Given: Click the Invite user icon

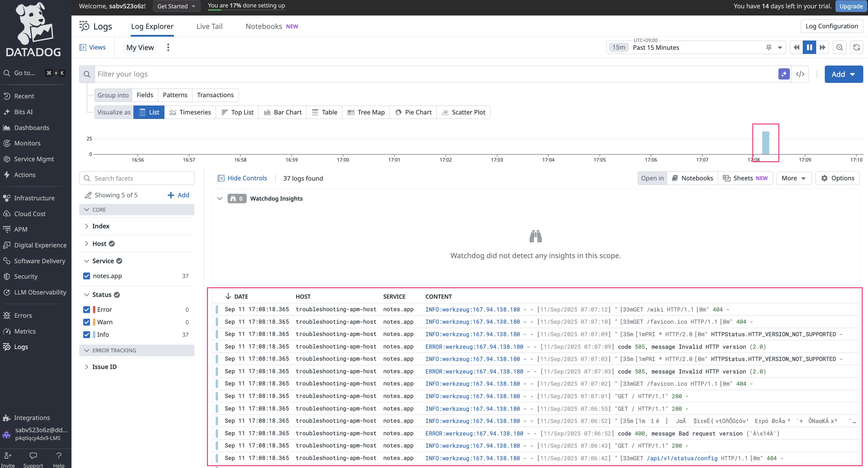Looking at the screenshot, I should point(8,460).
